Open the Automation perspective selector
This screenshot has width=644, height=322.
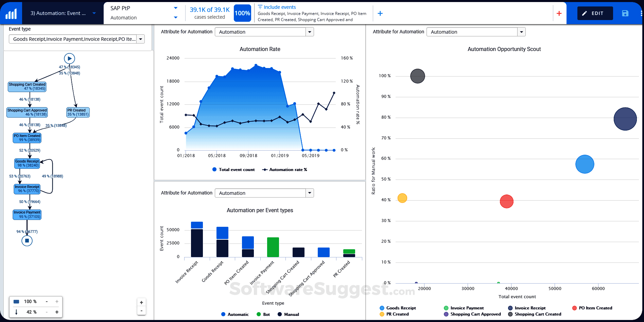coord(176,17)
